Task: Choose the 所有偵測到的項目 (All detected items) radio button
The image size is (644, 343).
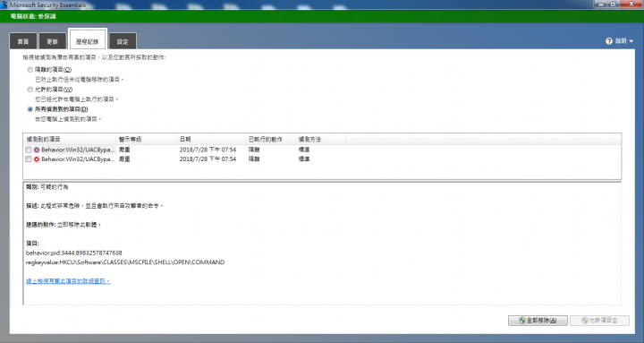Action: [30, 109]
